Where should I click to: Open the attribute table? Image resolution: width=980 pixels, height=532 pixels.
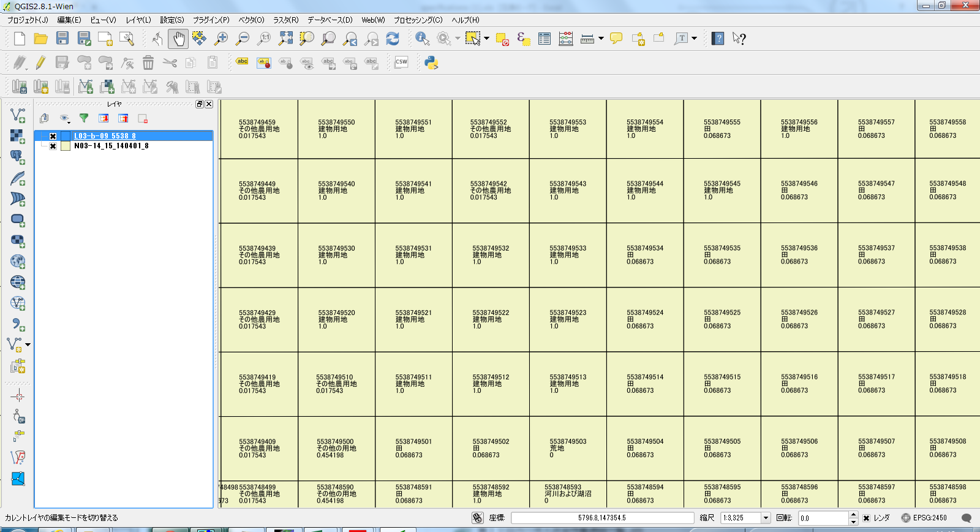click(x=544, y=39)
